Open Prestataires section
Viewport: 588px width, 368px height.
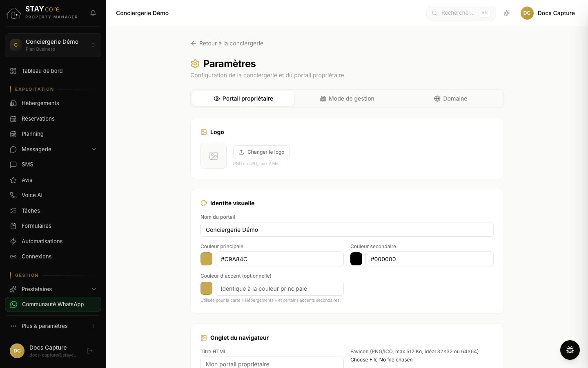coord(53,289)
